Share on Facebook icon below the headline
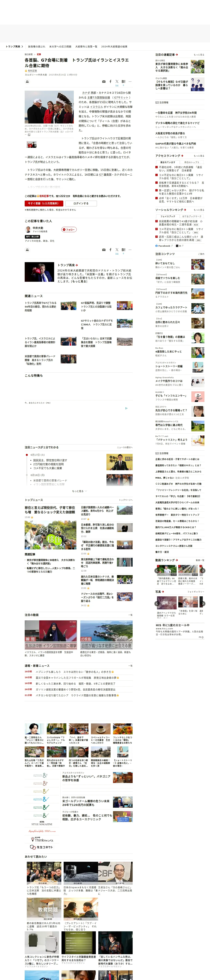This screenshot has height=980, width=210. [111, 81]
